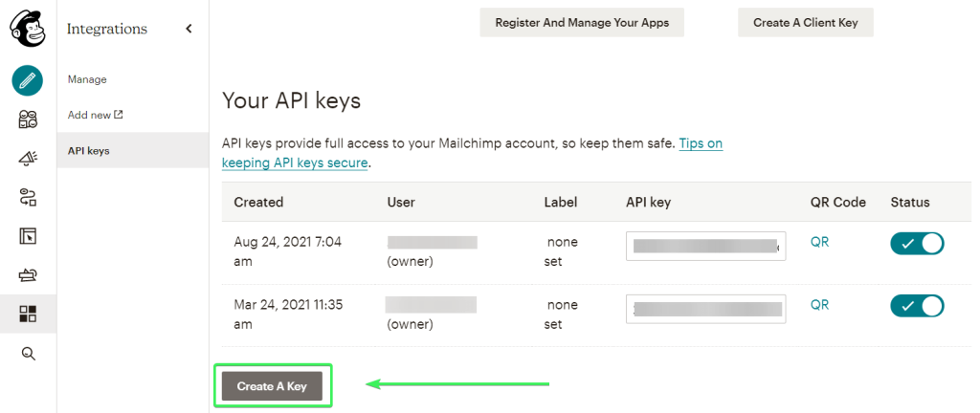Open the Search magnifier icon
The image size is (980, 413).
[28, 354]
